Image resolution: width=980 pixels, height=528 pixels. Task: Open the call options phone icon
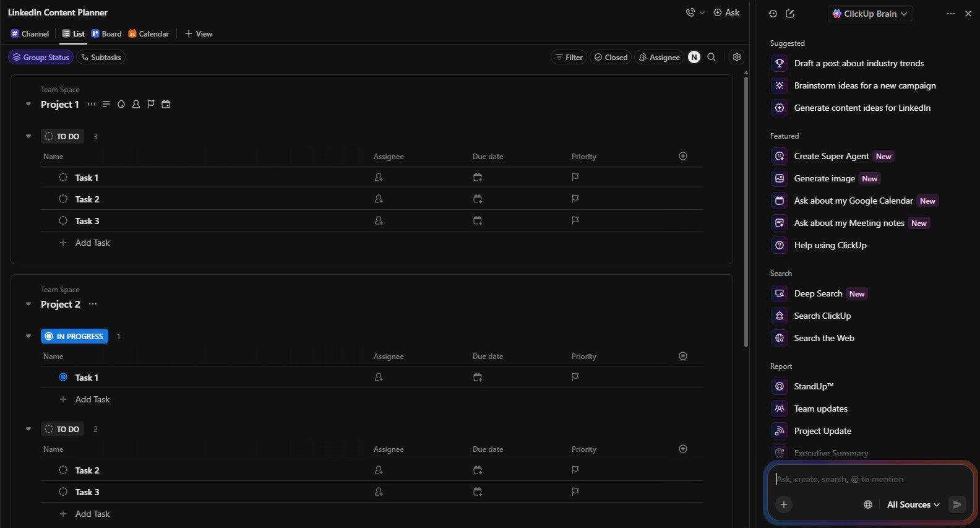pyautogui.click(x=690, y=12)
